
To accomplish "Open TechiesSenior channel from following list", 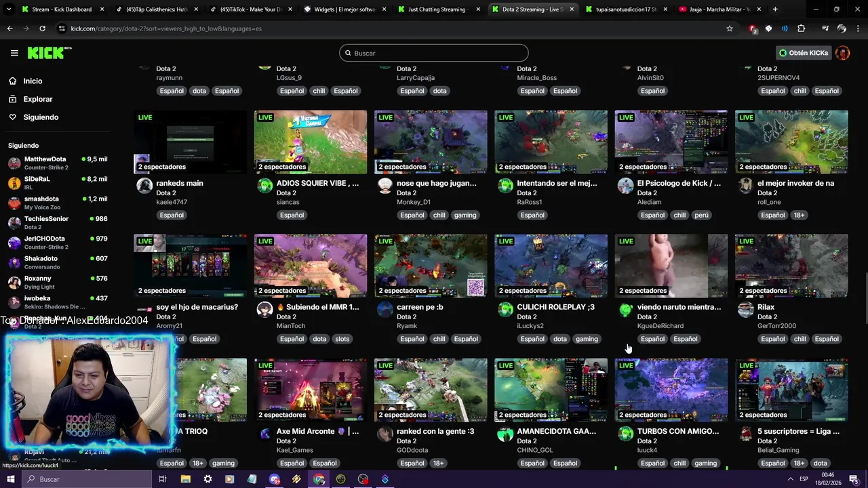I will point(58,223).
